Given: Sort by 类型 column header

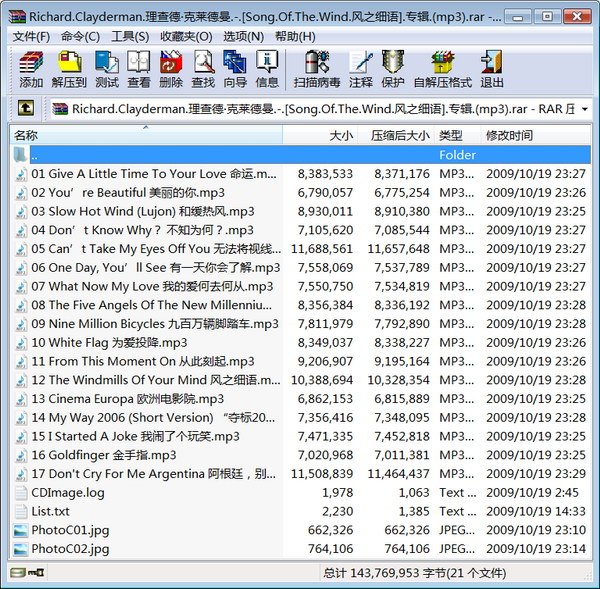Looking at the screenshot, I should coord(457,135).
